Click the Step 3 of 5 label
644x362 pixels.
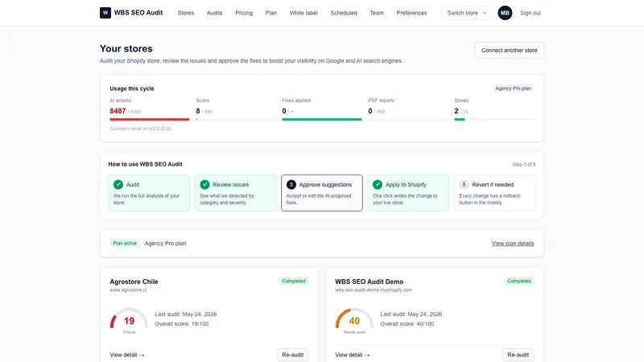click(x=524, y=164)
